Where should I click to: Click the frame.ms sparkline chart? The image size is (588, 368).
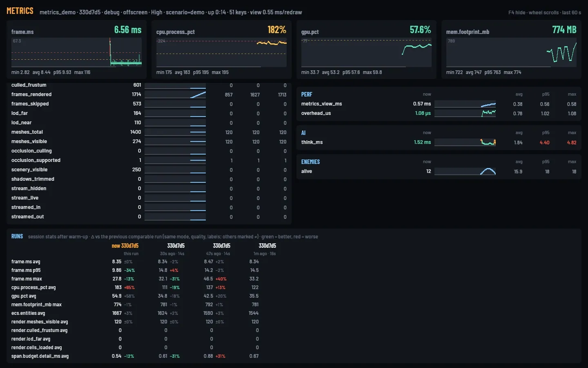[76, 52]
